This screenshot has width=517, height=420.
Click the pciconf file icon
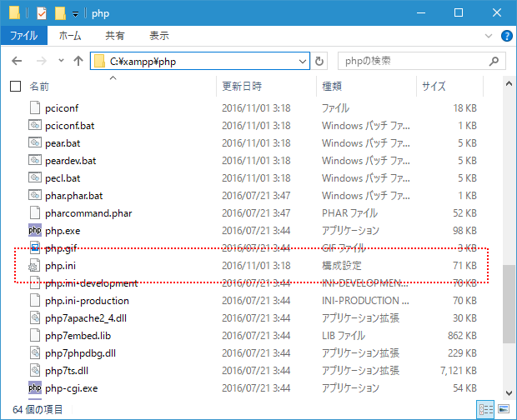coord(35,107)
